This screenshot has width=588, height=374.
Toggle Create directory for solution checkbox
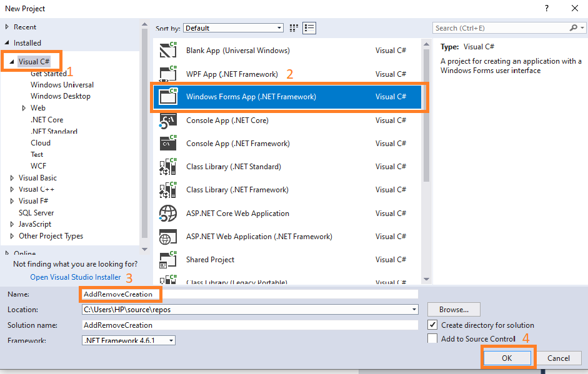(x=432, y=325)
